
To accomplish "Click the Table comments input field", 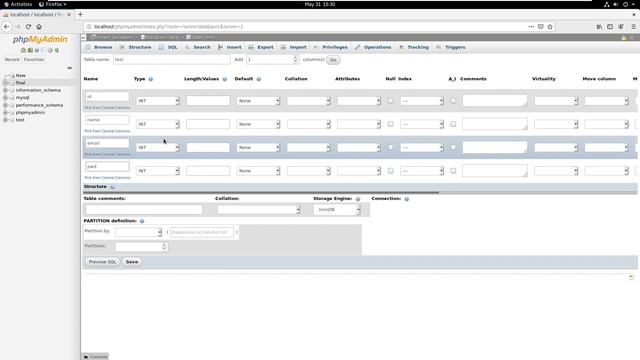I will 144,209.
